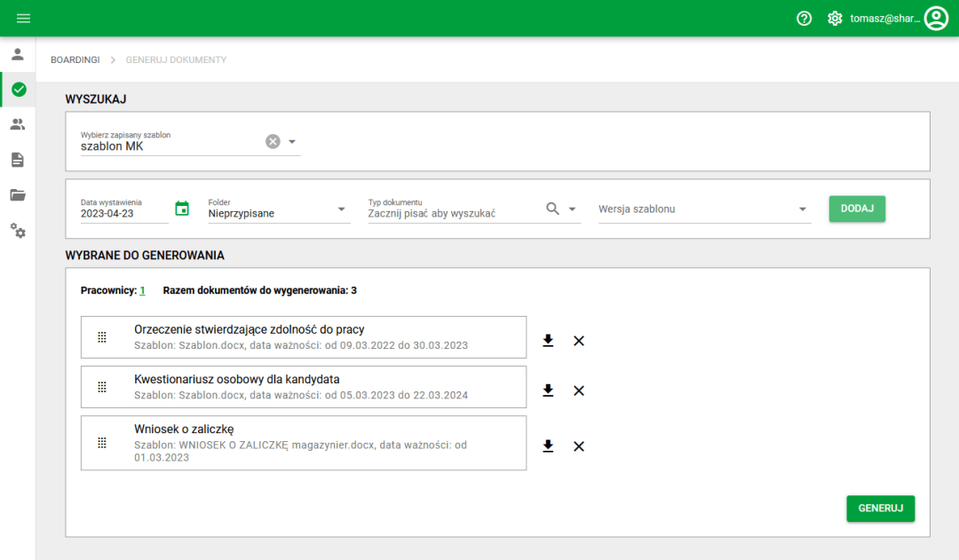
Task: Open the settings gear in header
Action: point(834,19)
